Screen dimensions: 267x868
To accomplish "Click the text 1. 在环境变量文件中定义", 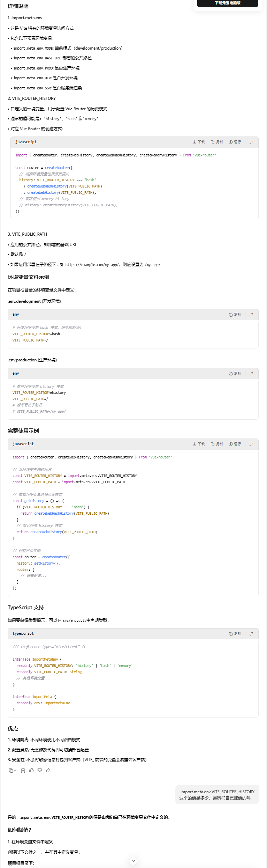I will click(30, 842).
